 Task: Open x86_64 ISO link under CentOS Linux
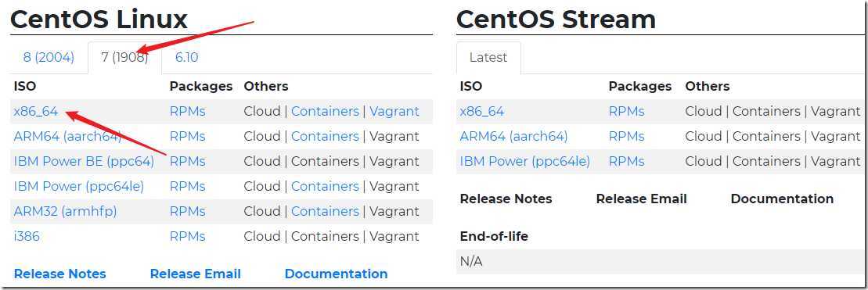36,112
